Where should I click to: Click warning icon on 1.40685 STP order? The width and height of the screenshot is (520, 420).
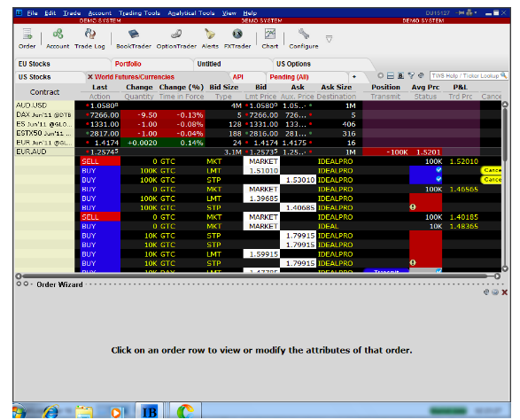413,207
